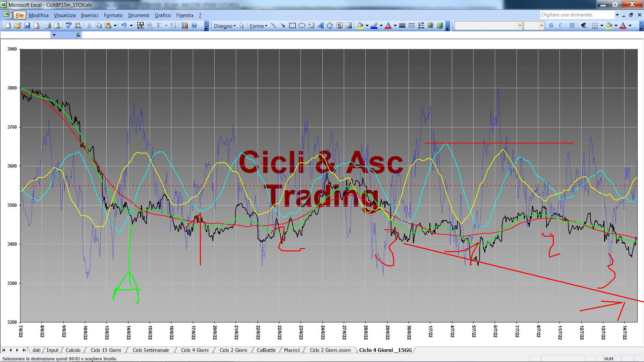Open the Finestra menu
Viewport: 644px width, 362px height.
click(x=185, y=15)
